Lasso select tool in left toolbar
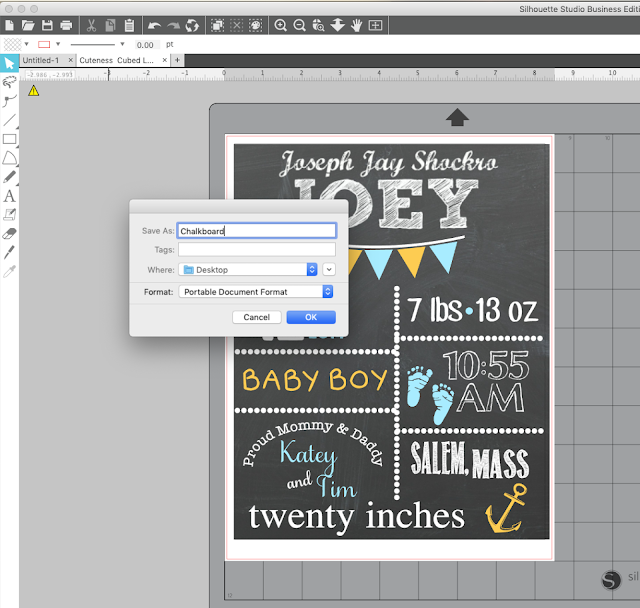640x608 pixels. point(9,82)
